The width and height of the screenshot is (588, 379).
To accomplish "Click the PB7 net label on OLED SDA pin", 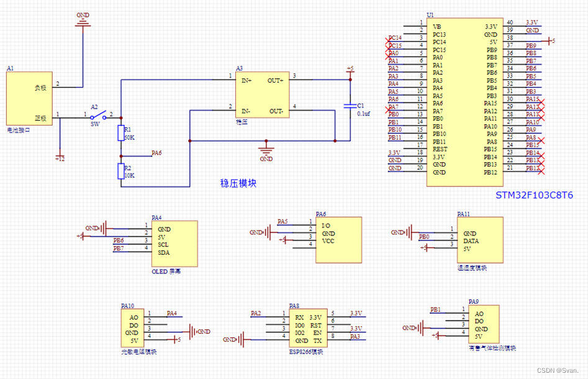I will point(119,249).
